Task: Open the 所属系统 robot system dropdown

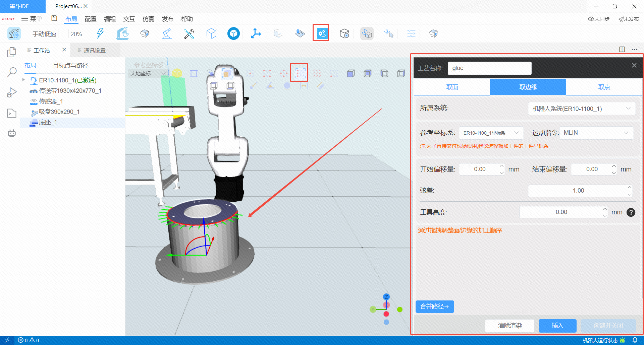Action: [581, 109]
